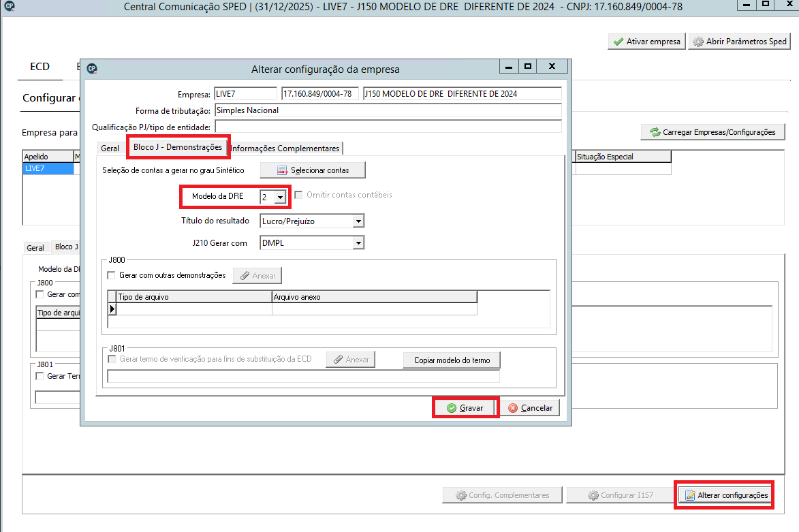799x532 pixels.
Task: Open the Geral tab in the background window
Action: pyautogui.click(x=35, y=248)
